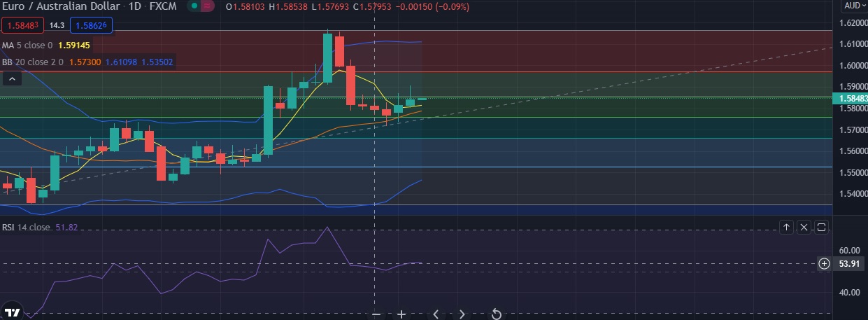Viewport: 868px width, 320px height.
Task: Click the high price value H 1.58538
Action: (288, 7)
